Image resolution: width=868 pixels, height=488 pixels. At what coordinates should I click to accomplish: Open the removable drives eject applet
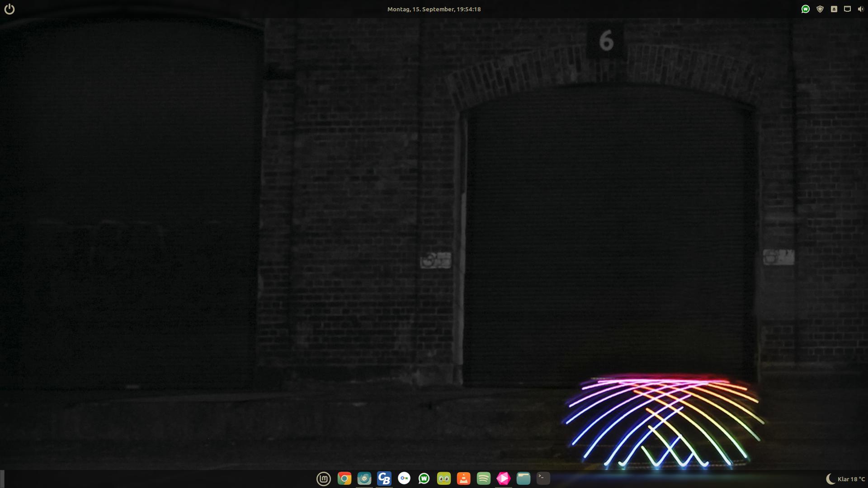834,9
